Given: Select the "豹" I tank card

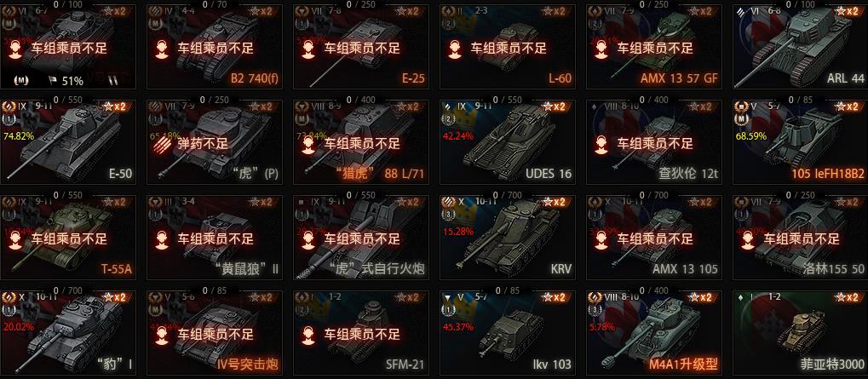Looking at the screenshot, I should click(68, 332).
